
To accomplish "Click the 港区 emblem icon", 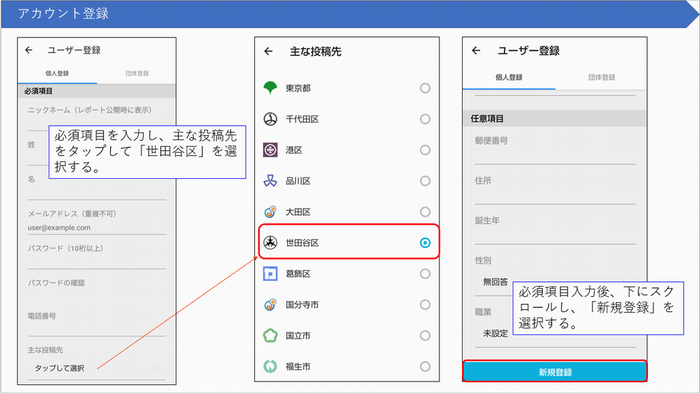I will [x=270, y=150].
